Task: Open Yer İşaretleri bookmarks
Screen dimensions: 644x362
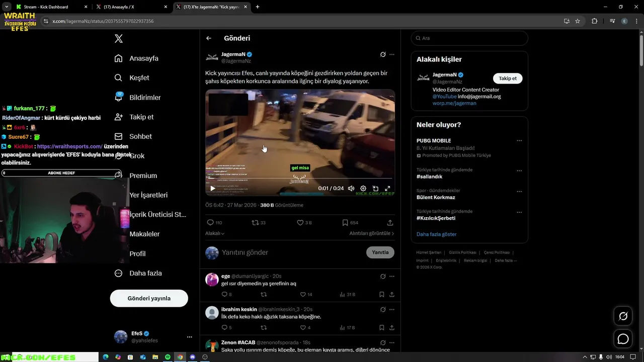Action: (x=148, y=195)
